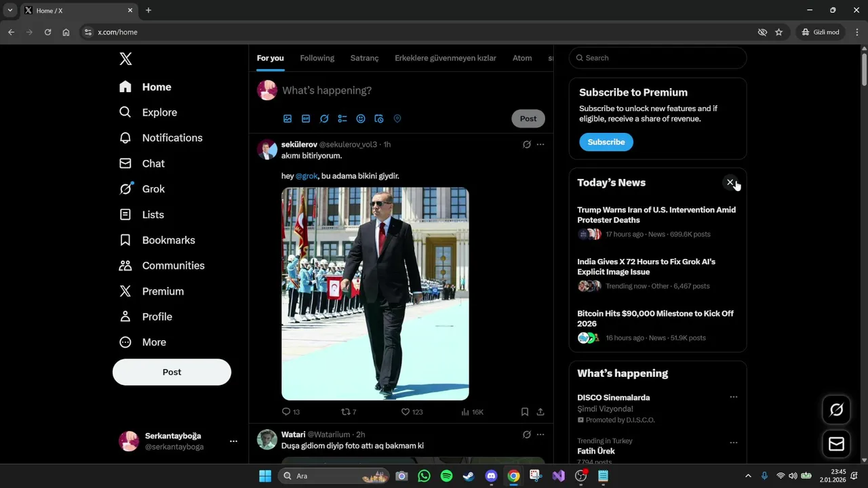Image resolution: width=868 pixels, height=488 pixels.
Task: Bookmark sekülerov's post
Action: pyautogui.click(x=525, y=411)
